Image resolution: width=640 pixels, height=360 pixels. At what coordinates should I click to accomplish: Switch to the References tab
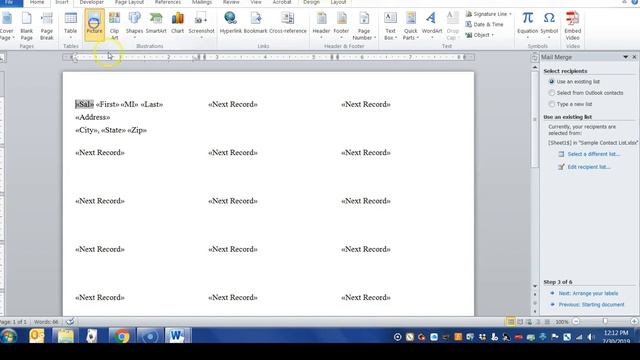(168, 2)
